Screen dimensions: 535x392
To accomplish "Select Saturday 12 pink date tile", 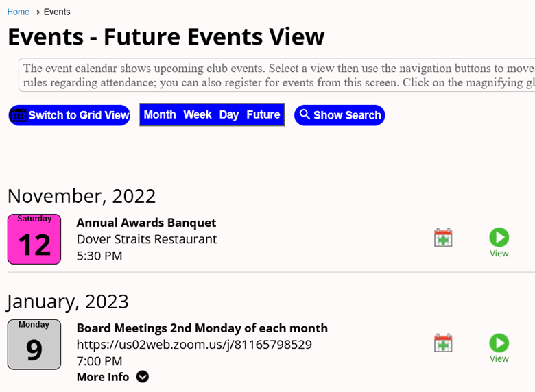I will [x=34, y=239].
